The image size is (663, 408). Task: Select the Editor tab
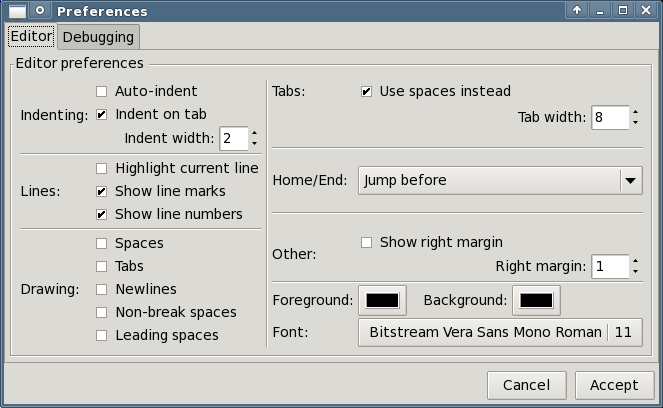click(32, 36)
